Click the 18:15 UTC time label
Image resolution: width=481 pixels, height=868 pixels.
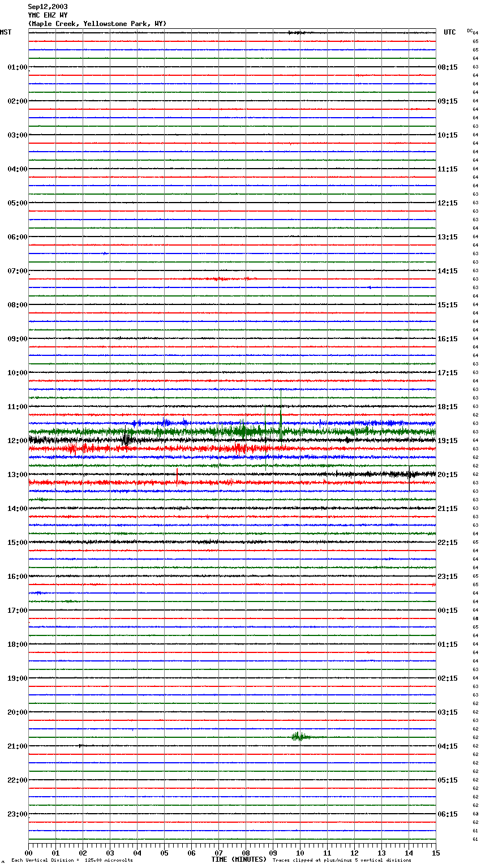click(x=448, y=407)
